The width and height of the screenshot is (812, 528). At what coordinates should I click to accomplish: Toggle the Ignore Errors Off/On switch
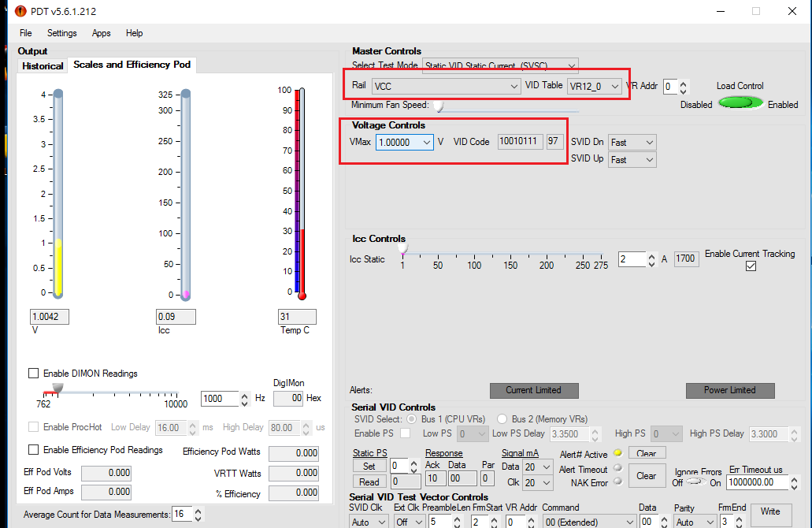click(x=696, y=482)
